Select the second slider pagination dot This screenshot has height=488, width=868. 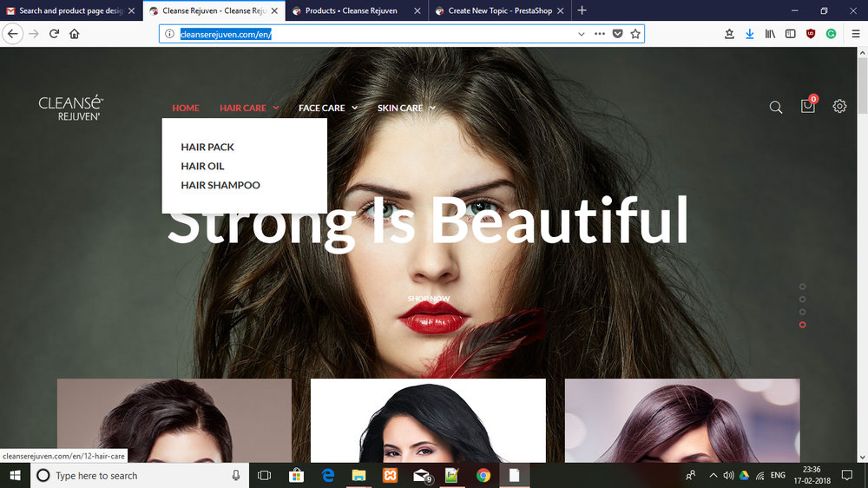click(802, 300)
